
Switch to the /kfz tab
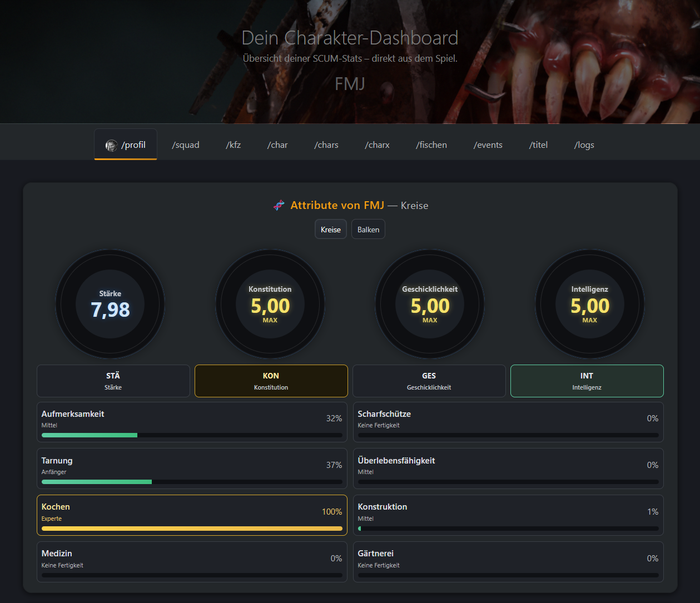click(x=234, y=145)
